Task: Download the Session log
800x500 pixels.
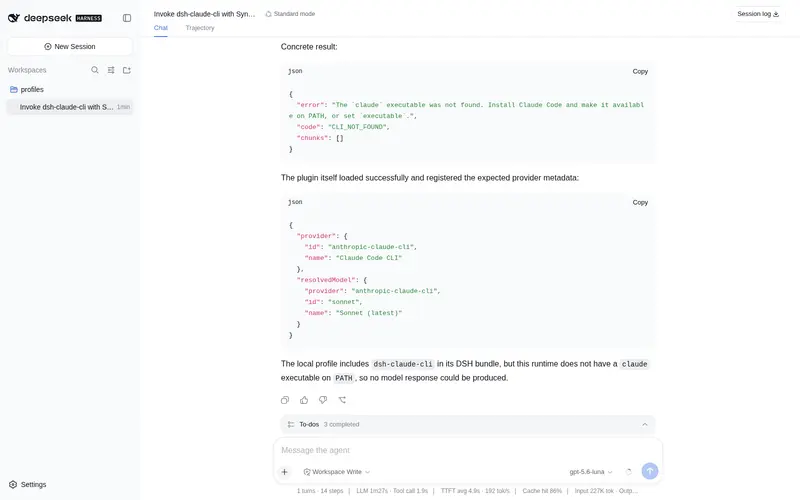Action: (x=758, y=14)
